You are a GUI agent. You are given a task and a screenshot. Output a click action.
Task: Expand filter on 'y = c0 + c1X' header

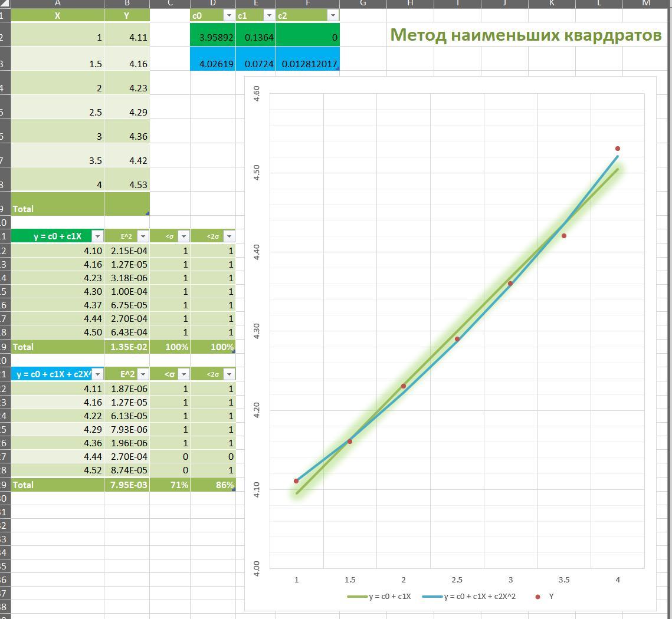pos(97,236)
